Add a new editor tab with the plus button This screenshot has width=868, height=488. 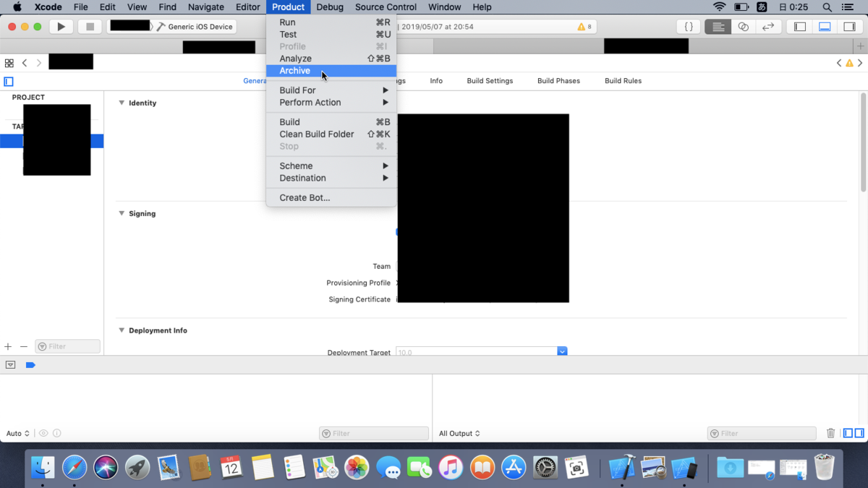[861, 46]
